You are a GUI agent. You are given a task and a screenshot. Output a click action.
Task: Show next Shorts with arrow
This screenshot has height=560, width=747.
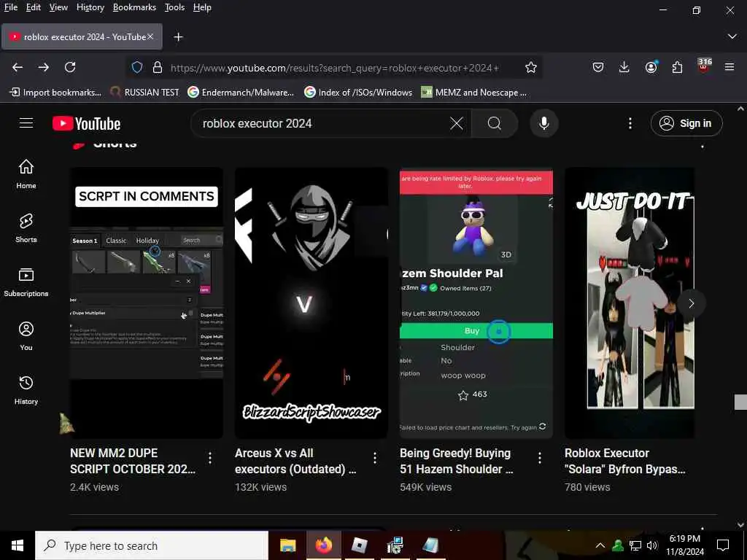pos(692,303)
